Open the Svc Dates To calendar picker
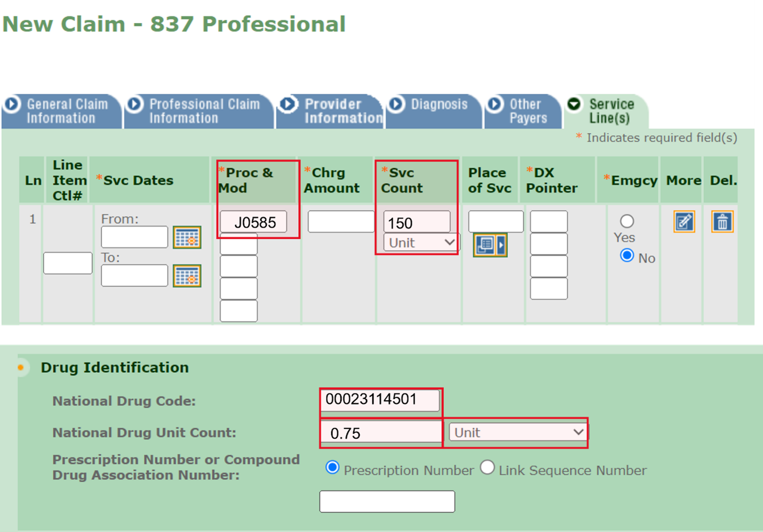This screenshot has width=763, height=532. point(187,276)
